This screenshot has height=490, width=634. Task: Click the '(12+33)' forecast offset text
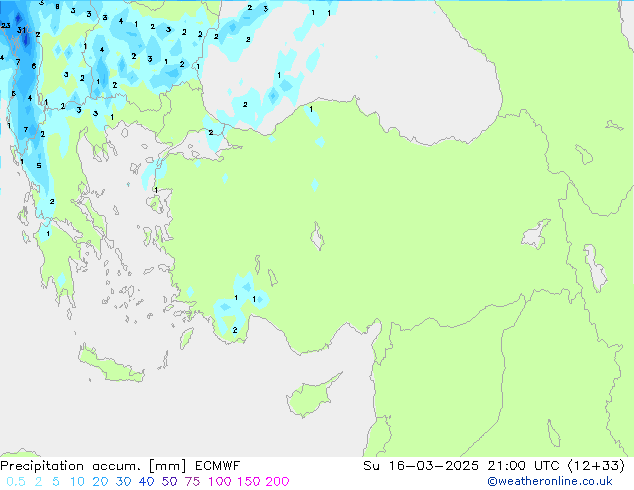596,466
